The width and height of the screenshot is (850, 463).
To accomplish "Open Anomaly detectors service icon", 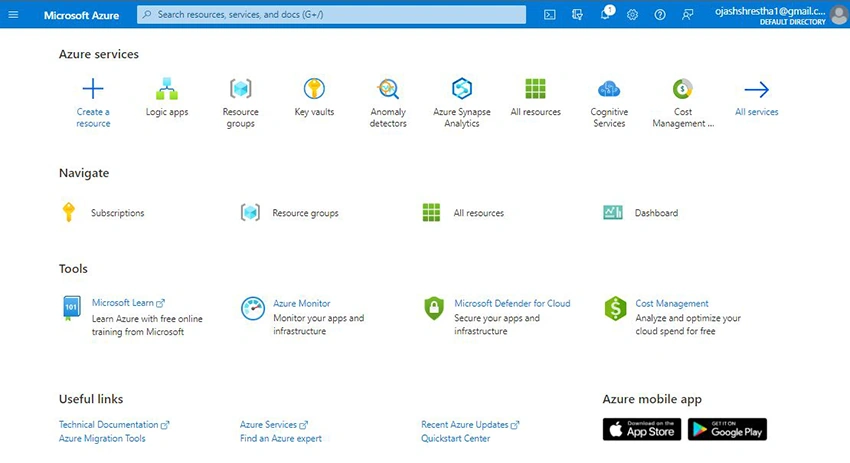I will 388,89.
